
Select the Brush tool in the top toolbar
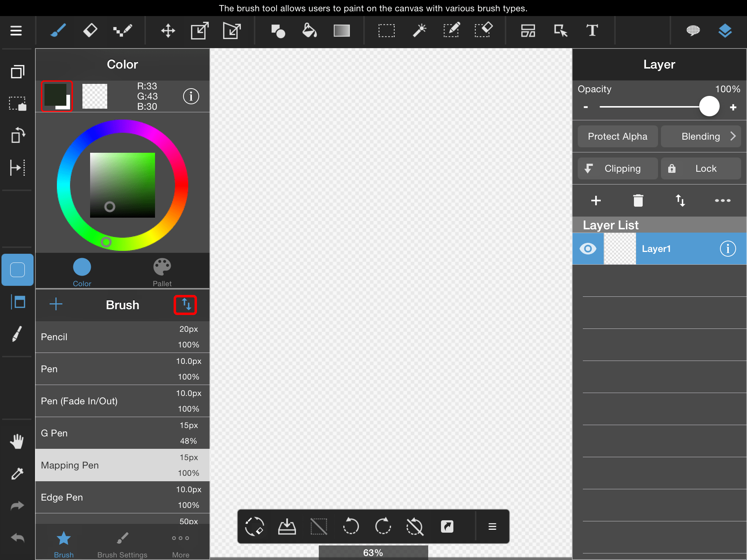tap(58, 31)
